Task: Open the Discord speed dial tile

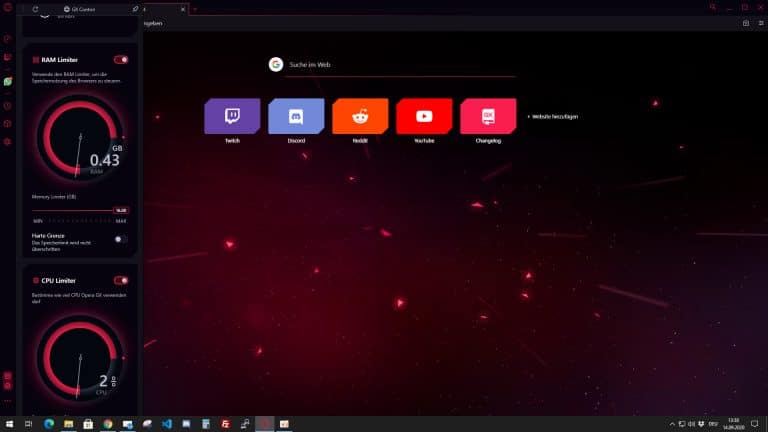Action: 296,117
